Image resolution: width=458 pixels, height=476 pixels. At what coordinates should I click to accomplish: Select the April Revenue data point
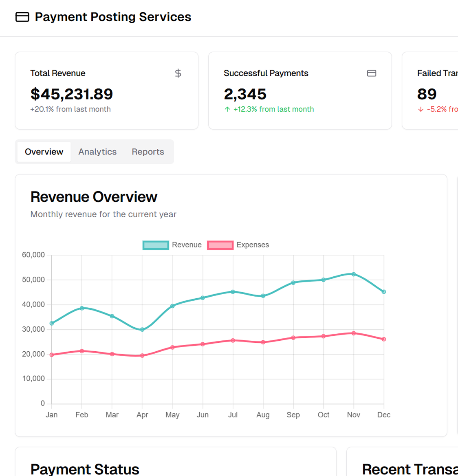click(142, 329)
